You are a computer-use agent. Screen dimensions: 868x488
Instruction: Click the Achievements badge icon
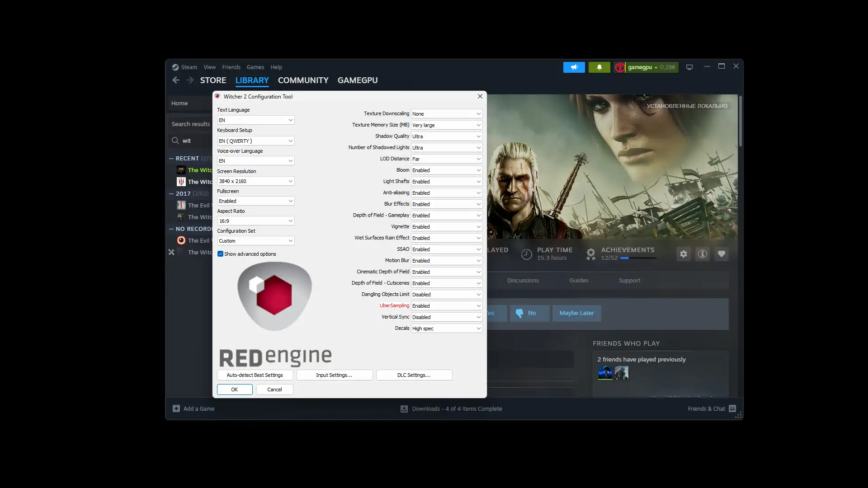coord(590,254)
